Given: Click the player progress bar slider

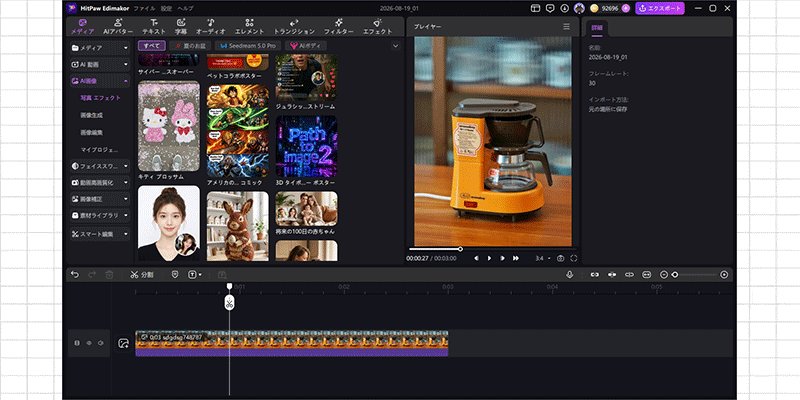Looking at the screenshot, I should pyautogui.click(x=490, y=249).
